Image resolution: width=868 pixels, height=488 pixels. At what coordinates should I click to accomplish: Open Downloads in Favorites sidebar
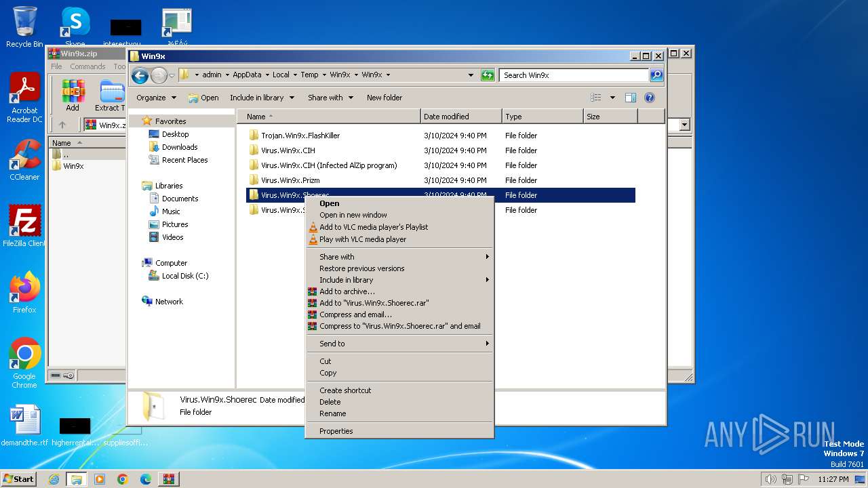(180, 147)
